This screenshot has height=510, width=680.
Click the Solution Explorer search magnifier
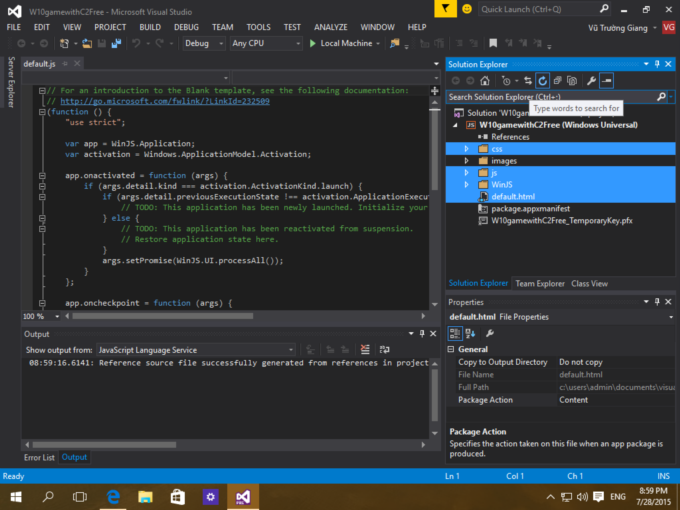tap(661, 97)
